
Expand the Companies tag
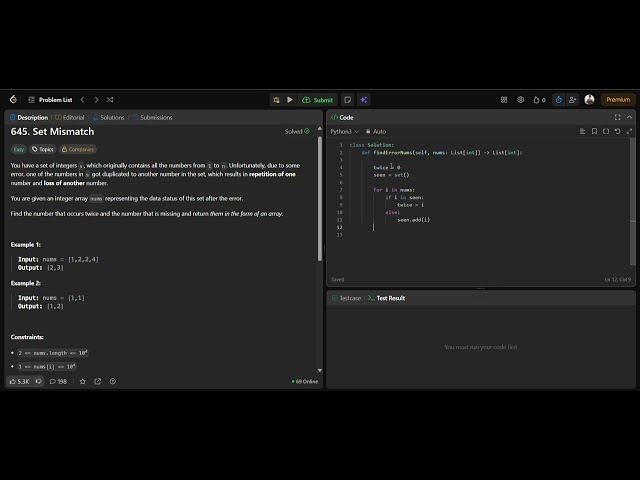pos(78,149)
